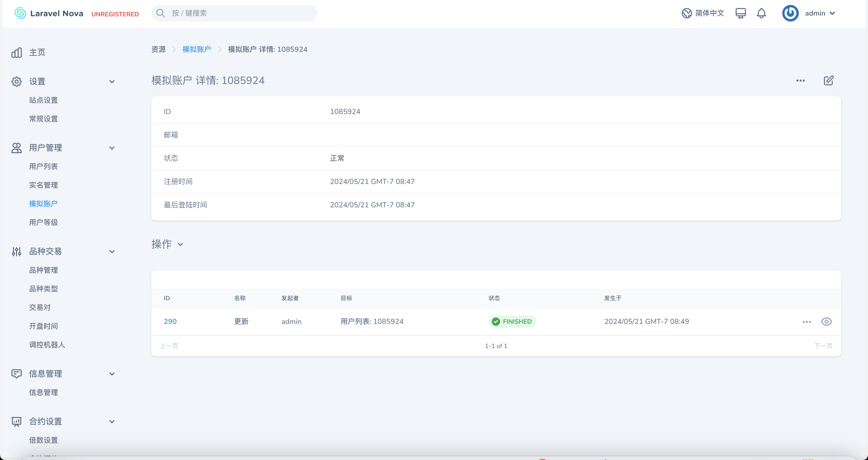Collapse the 操作 panel chevron
This screenshot has height=460, width=868.
180,245
